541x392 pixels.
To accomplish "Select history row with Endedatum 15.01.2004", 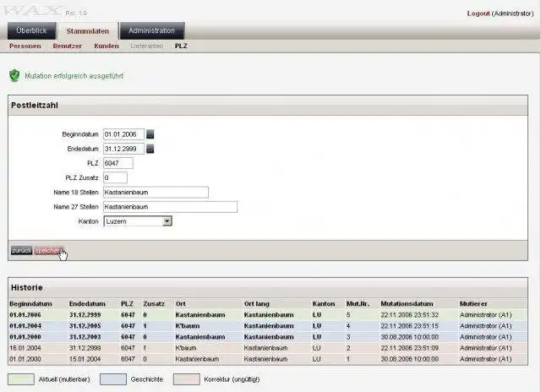I will 268,359.
